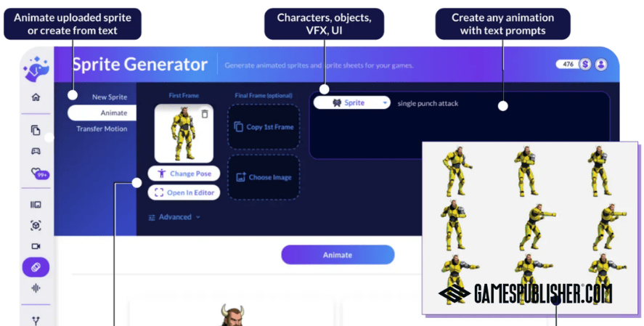The width and height of the screenshot is (644, 326).
Task: Open the gamepad icon in the sidebar
Action: [36, 151]
